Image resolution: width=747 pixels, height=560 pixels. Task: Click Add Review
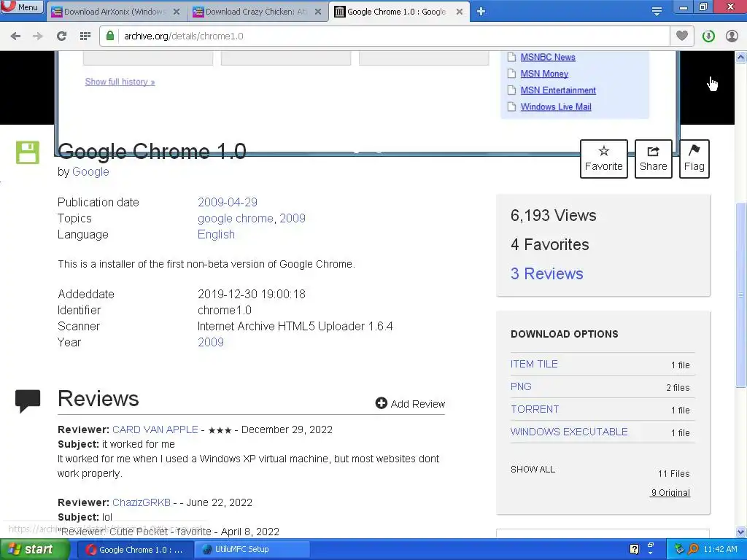410,404
